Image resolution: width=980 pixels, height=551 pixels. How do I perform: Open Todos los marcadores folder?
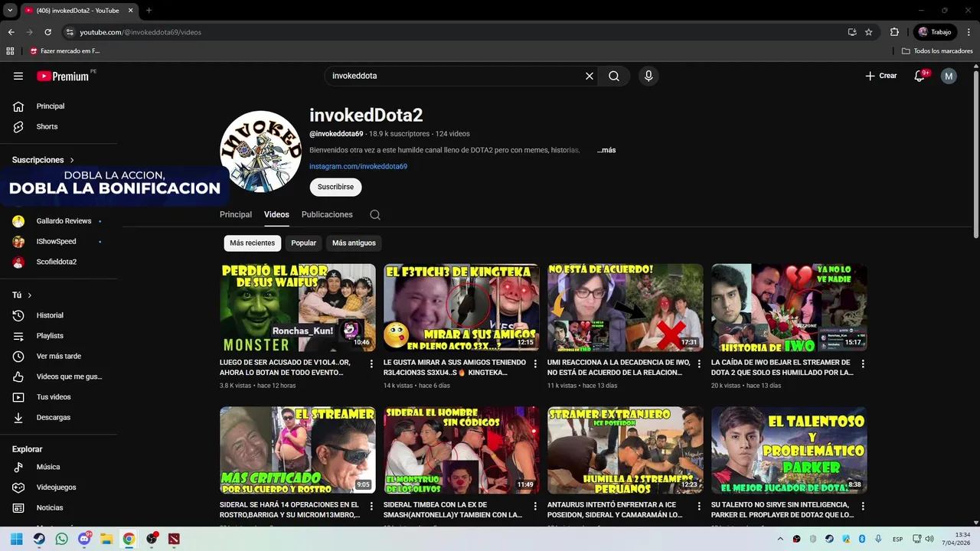pos(937,51)
